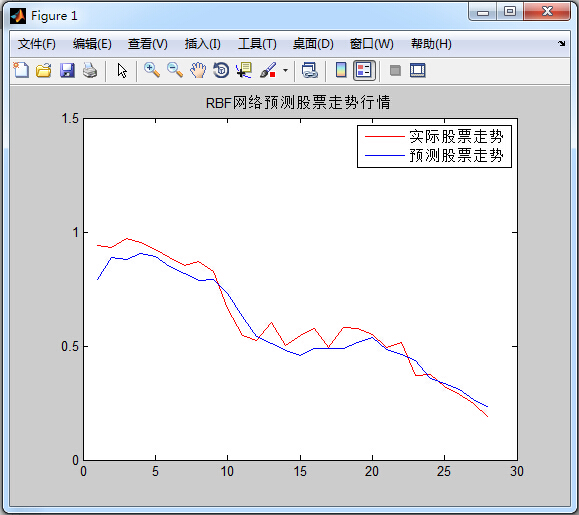Viewport: 579px width, 515px height.
Task: Toggle the Edit Plot arrow tool
Action: pyautogui.click(x=122, y=71)
